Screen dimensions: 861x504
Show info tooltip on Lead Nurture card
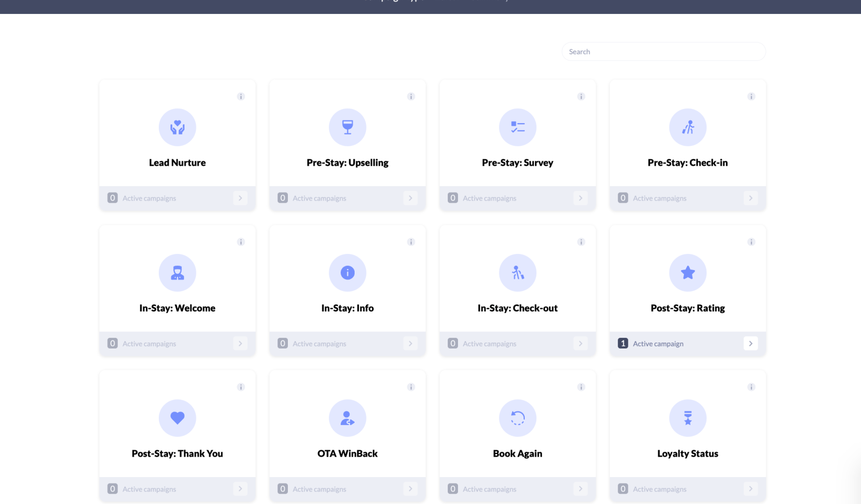pos(241,96)
